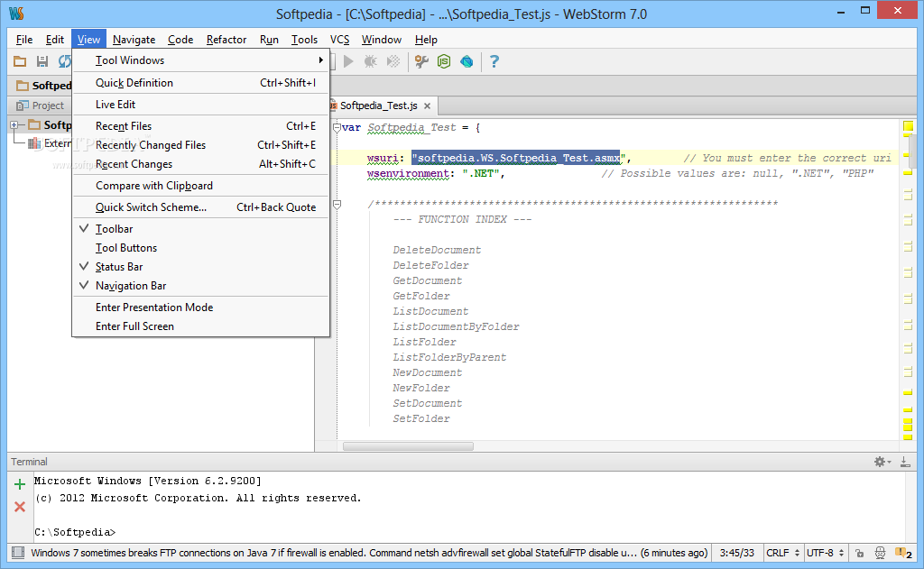The height and width of the screenshot is (569, 924).
Task: Toggle Toolbar visibility in View menu
Action: [x=200, y=228]
